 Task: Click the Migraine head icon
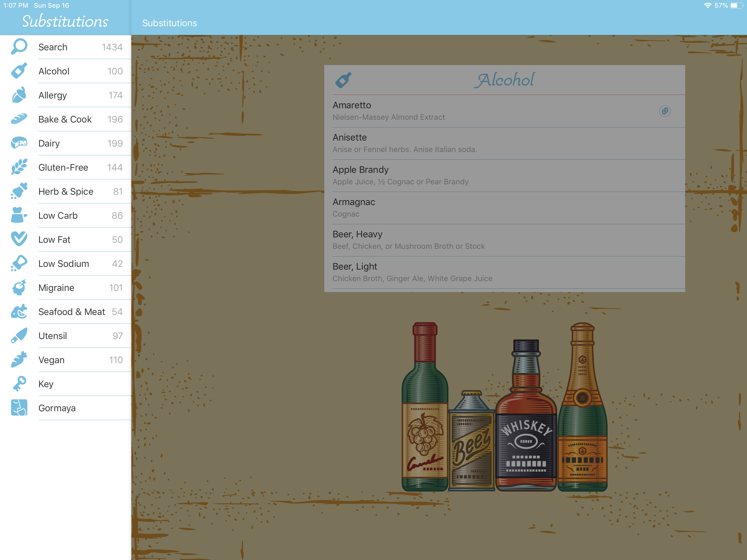19,287
